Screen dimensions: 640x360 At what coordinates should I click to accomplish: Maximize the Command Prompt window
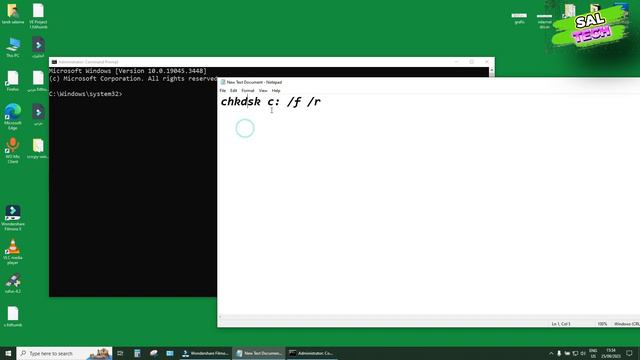[471, 62]
